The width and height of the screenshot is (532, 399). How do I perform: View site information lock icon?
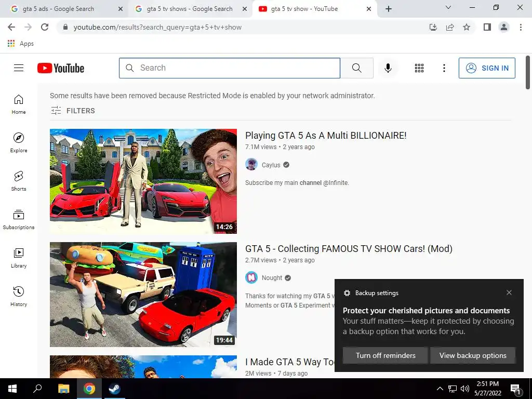[x=65, y=27]
